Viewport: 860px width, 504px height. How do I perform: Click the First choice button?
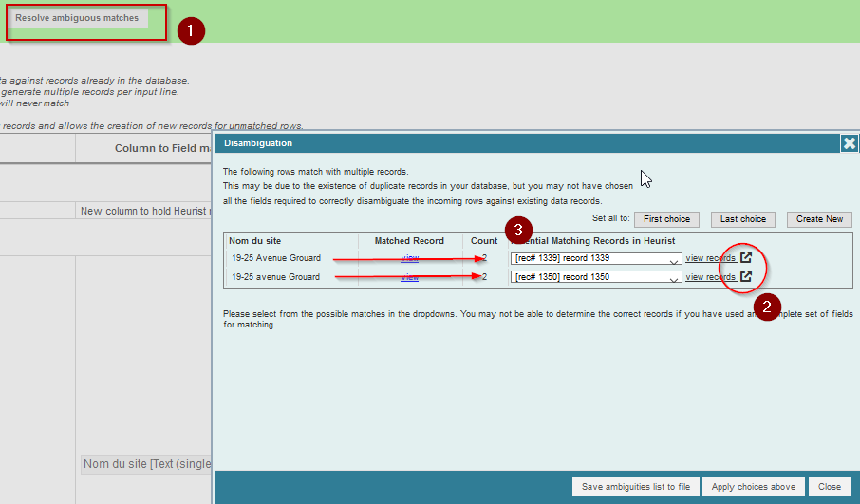(x=666, y=219)
